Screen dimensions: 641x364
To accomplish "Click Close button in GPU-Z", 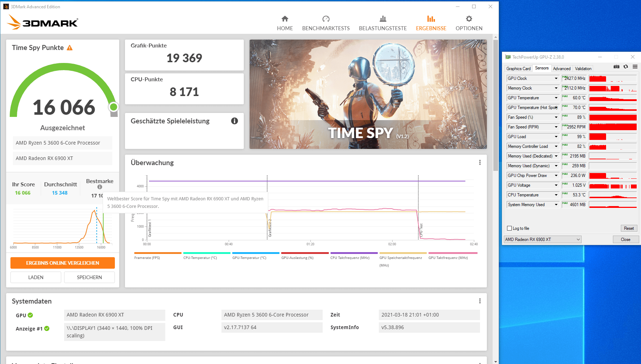I will click(x=626, y=240).
